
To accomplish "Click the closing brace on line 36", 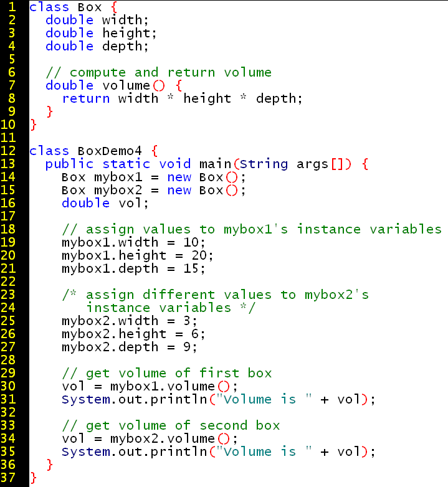I will 49,465.
